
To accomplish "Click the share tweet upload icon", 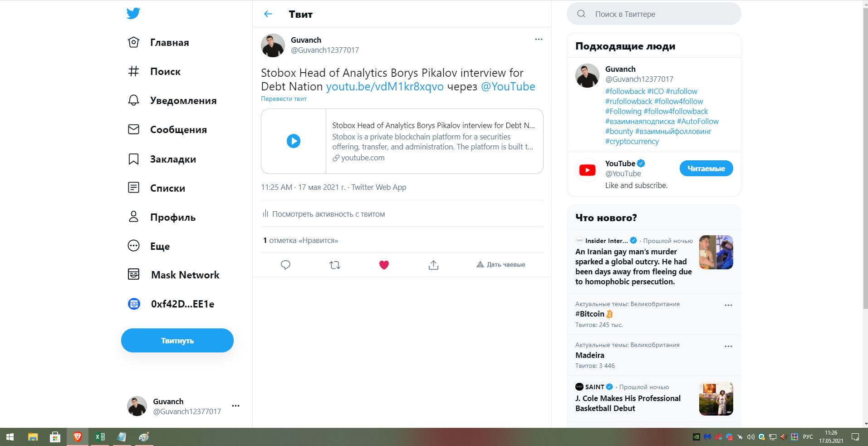I will point(433,265).
